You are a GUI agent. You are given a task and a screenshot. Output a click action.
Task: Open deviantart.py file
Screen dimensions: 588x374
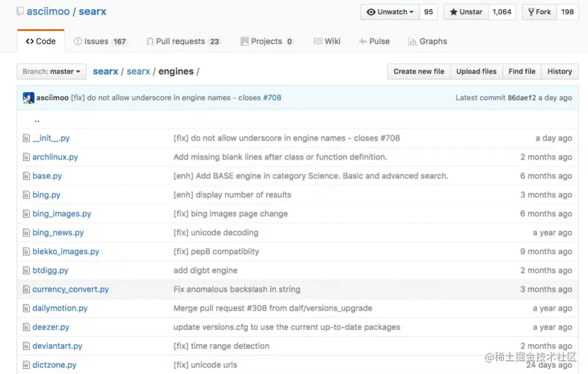coord(57,346)
